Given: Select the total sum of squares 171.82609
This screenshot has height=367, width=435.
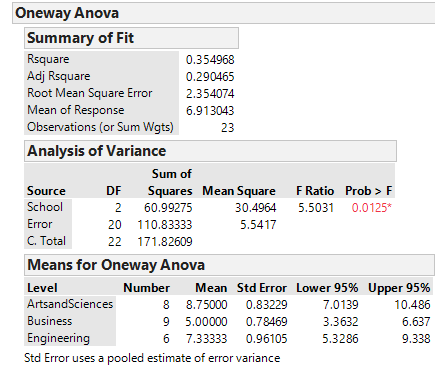Looking at the screenshot, I should pyautogui.click(x=165, y=242).
